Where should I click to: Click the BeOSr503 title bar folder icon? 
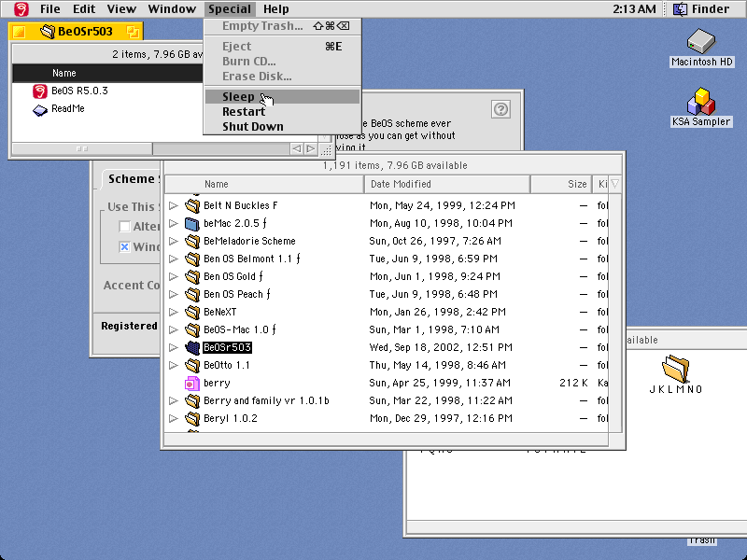(48, 32)
